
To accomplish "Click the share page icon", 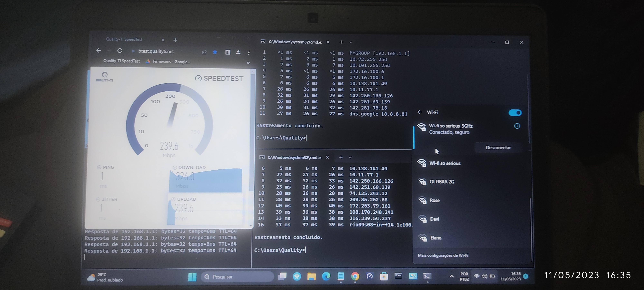I will [204, 52].
